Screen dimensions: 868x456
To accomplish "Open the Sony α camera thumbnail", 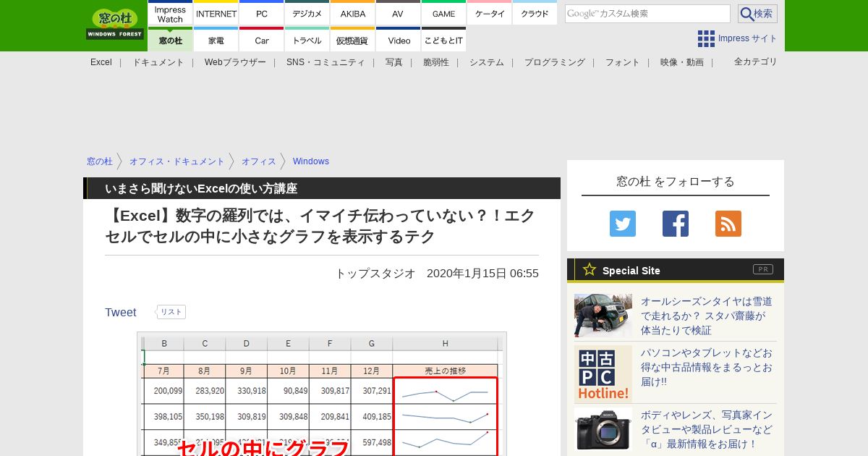I will (x=603, y=429).
